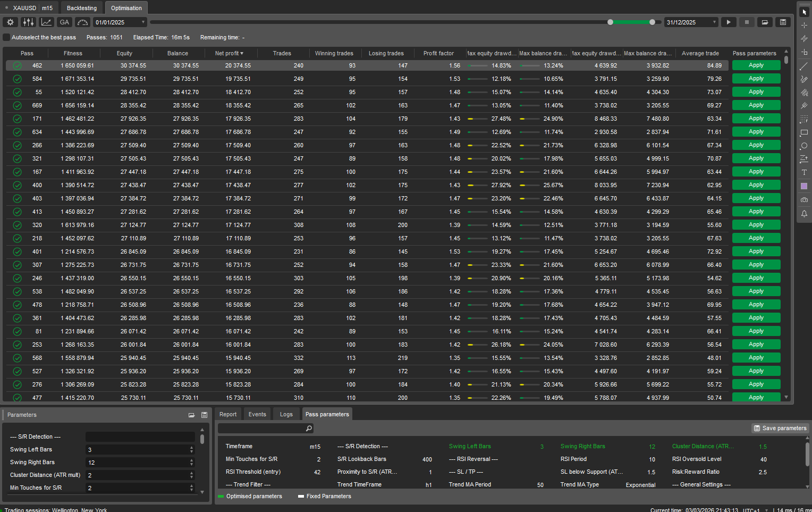Enable Autoselect the best pass checkbox

(x=6, y=37)
